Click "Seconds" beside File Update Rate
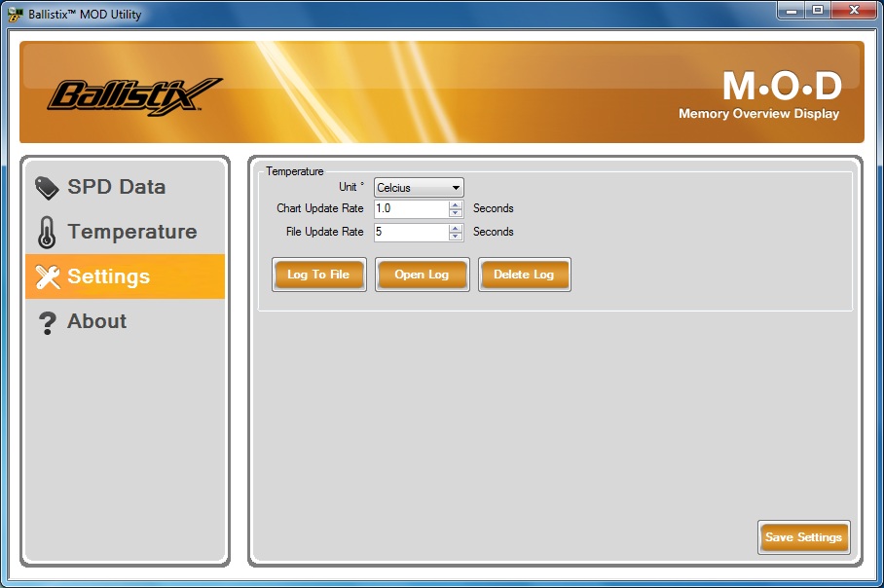This screenshot has width=884, height=588. 494,232
